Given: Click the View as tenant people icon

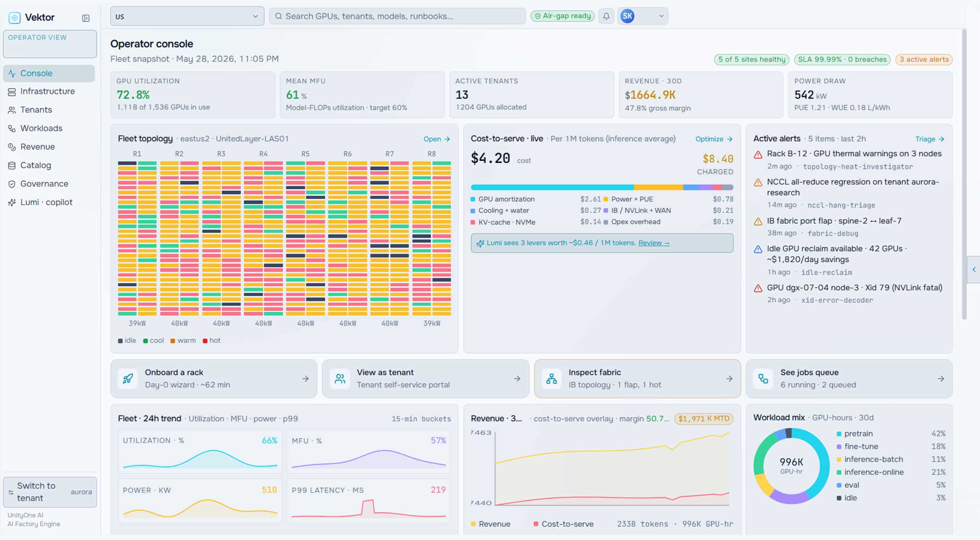Looking at the screenshot, I should [x=340, y=379].
